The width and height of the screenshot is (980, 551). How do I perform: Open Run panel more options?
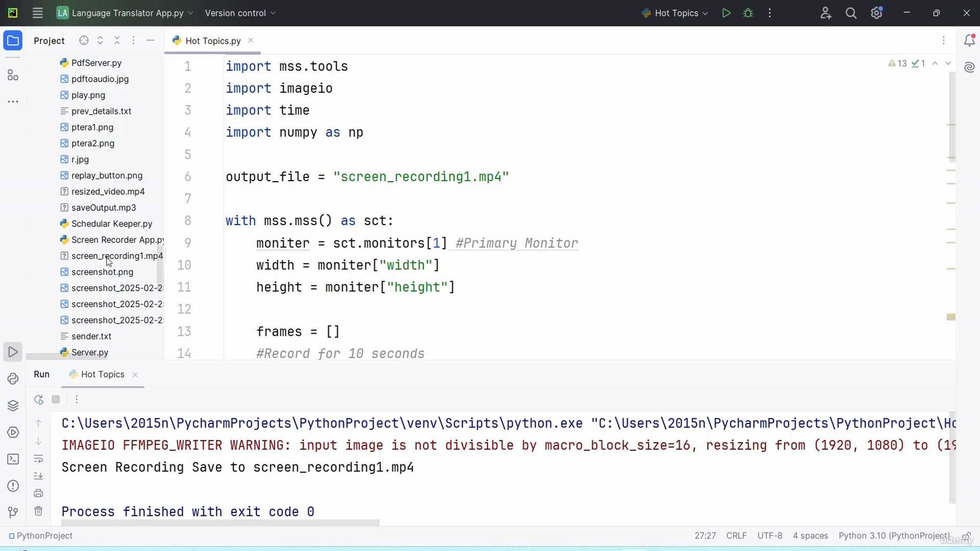[77, 399]
